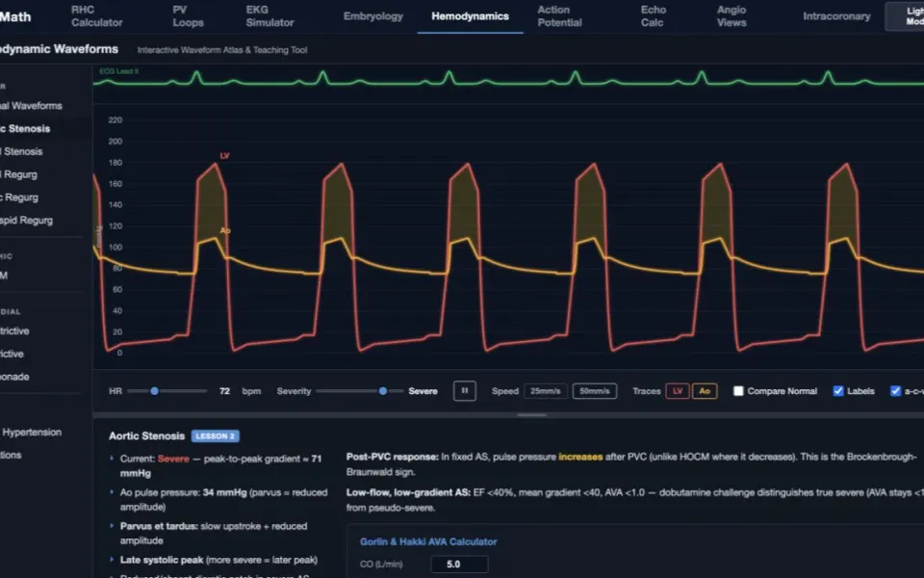The width and height of the screenshot is (924, 578).
Task: Switch to PV Loops tab
Action: pyautogui.click(x=188, y=16)
